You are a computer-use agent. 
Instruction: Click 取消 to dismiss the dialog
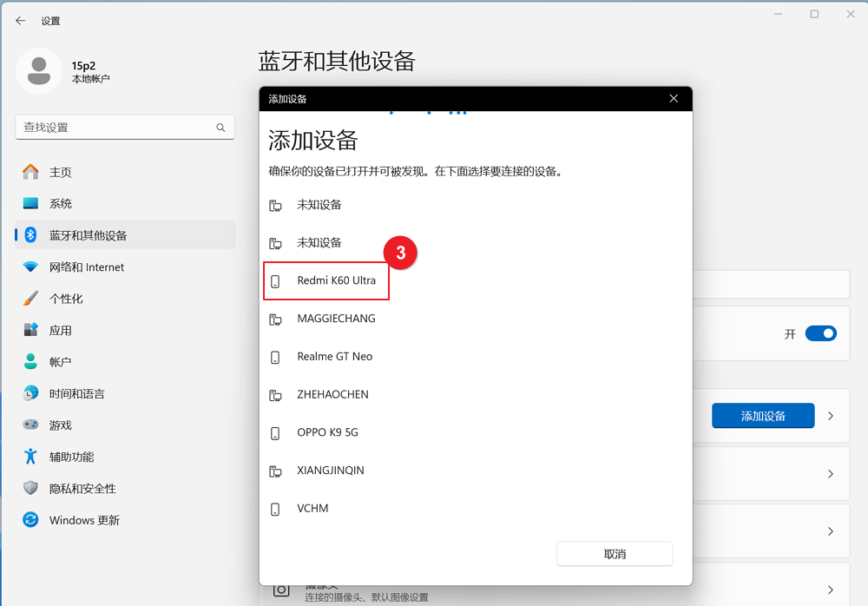click(615, 553)
